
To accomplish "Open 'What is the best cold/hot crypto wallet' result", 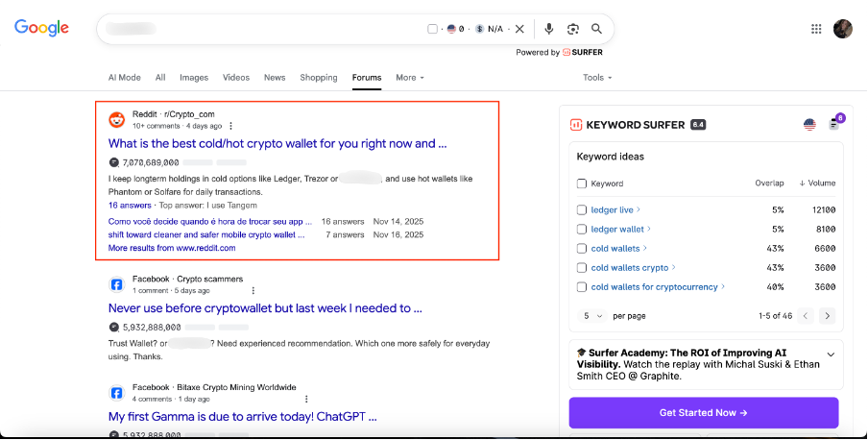I will (x=277, y=143).
